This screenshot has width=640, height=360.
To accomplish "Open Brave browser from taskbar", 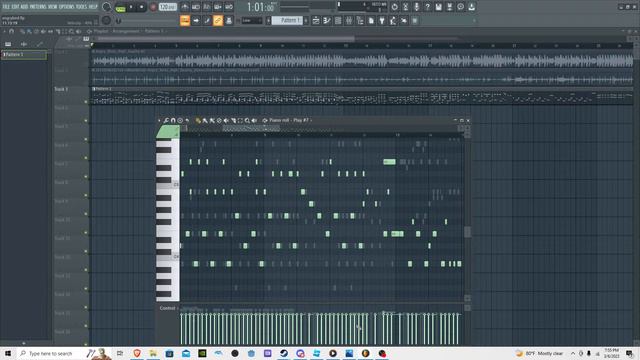I will [137, 353].
